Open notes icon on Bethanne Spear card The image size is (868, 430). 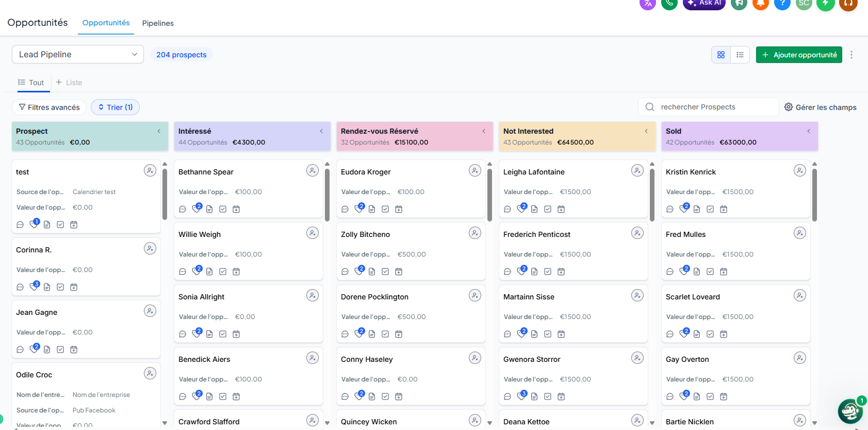[209, 209]
